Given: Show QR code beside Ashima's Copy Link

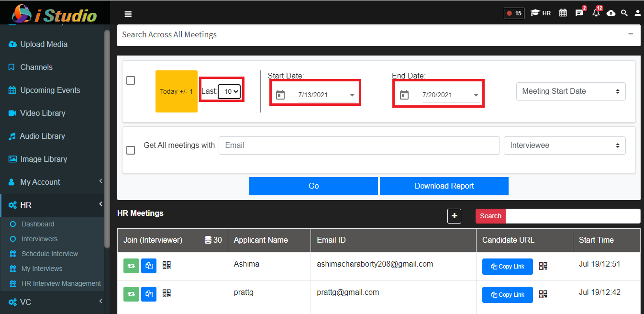Looking at the screenshot, I should pos(543,266).
